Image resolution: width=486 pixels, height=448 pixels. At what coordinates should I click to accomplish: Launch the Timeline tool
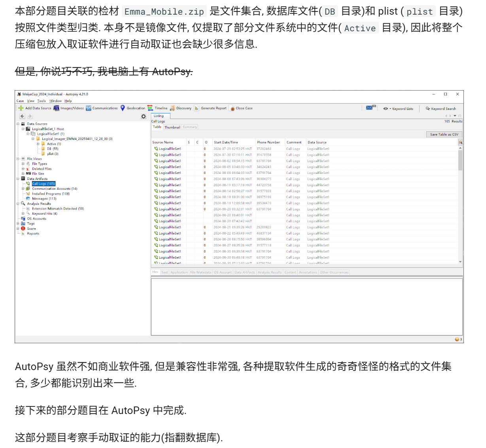[150, 108]
